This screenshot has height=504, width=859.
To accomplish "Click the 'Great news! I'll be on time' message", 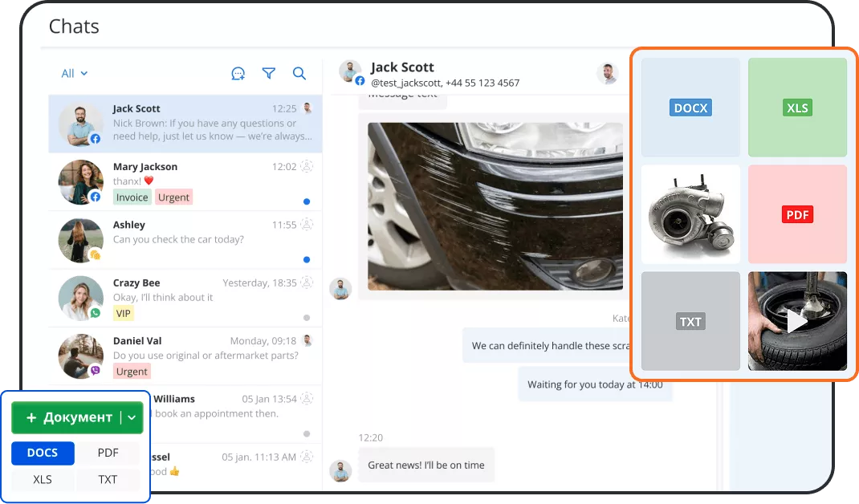I will [426, 465].
